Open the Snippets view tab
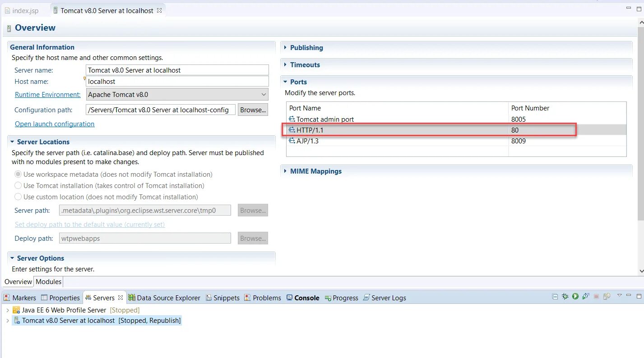The height and width of the screenshot is (358, 644). pyautogui.click(x=222, y=298)
